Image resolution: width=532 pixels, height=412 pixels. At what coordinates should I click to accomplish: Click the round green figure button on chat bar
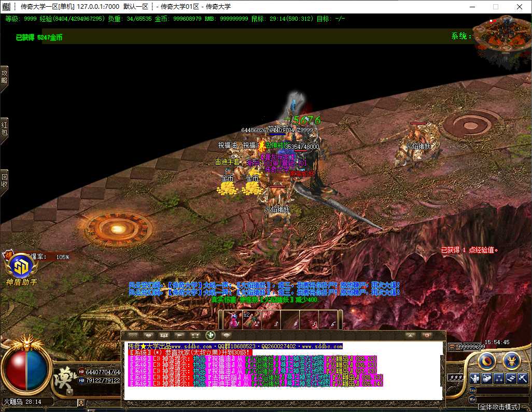pyautogui.click(x=211, y=335)
